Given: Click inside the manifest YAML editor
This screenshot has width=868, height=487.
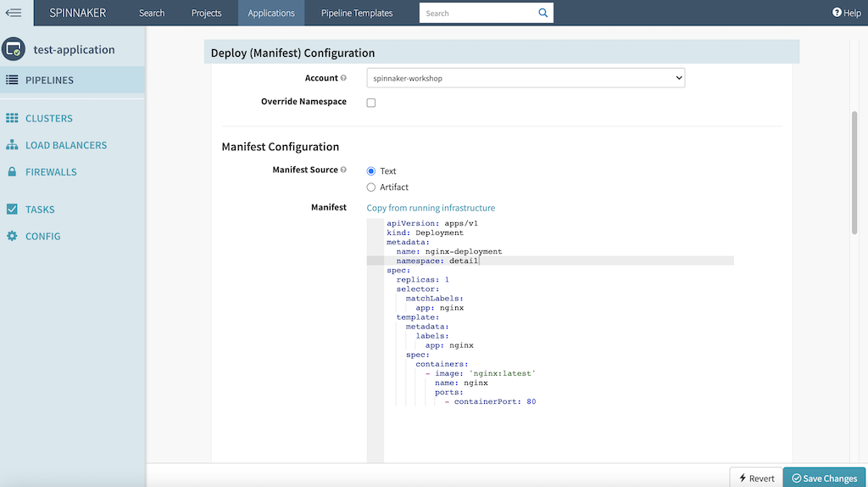Looking at the screenshot, I should point(550,340).
